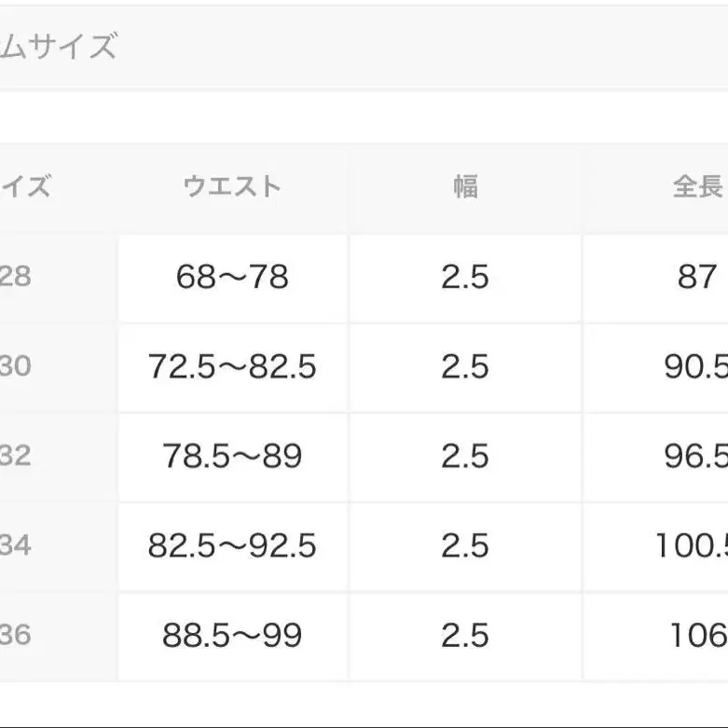
Task: Click the 幅 column header
Action: pos(465,186)
